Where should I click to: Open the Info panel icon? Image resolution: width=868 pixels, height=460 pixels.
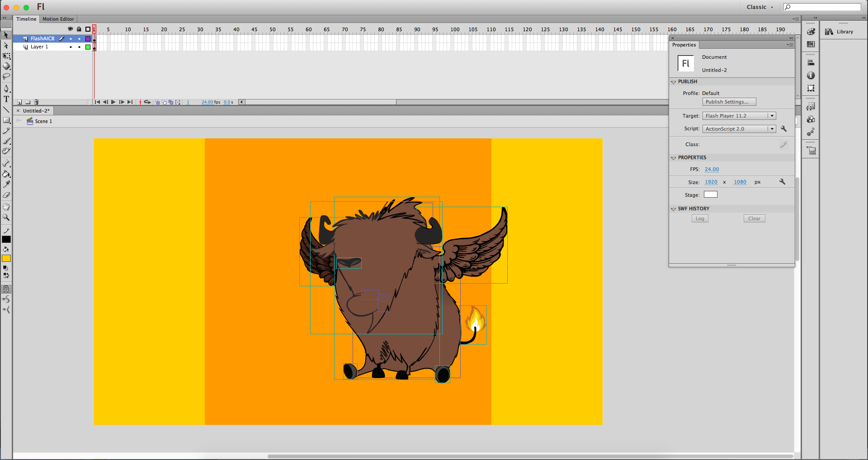(x=811, y=76)
